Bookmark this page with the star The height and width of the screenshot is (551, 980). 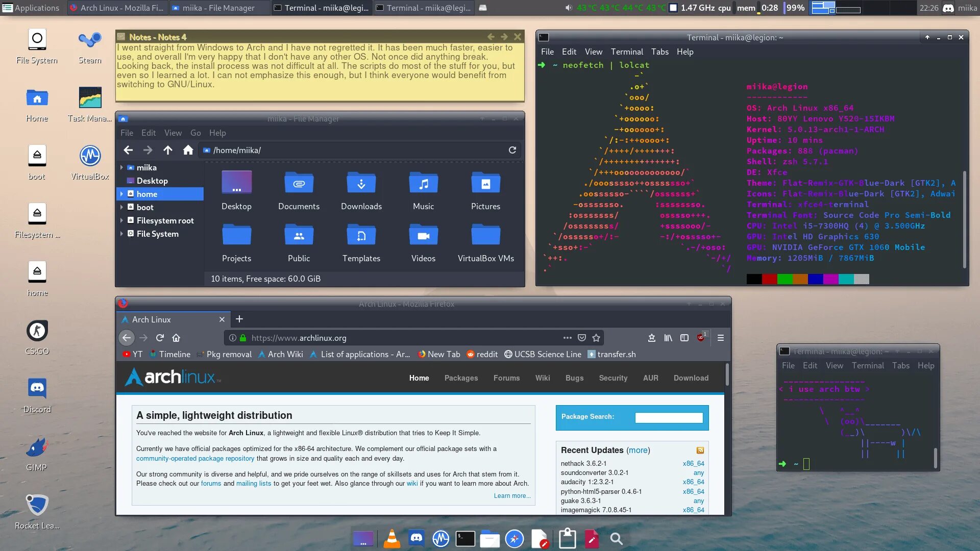[596, 338]
